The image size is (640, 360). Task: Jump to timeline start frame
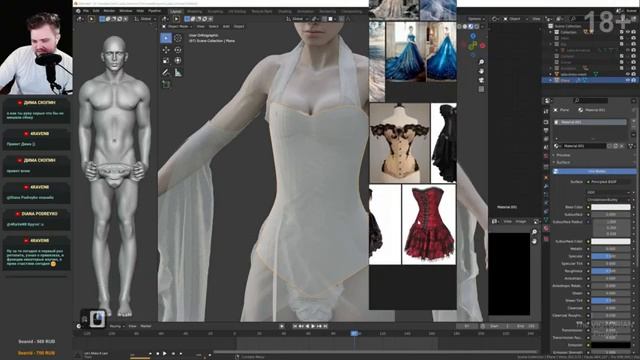point(296,326)
